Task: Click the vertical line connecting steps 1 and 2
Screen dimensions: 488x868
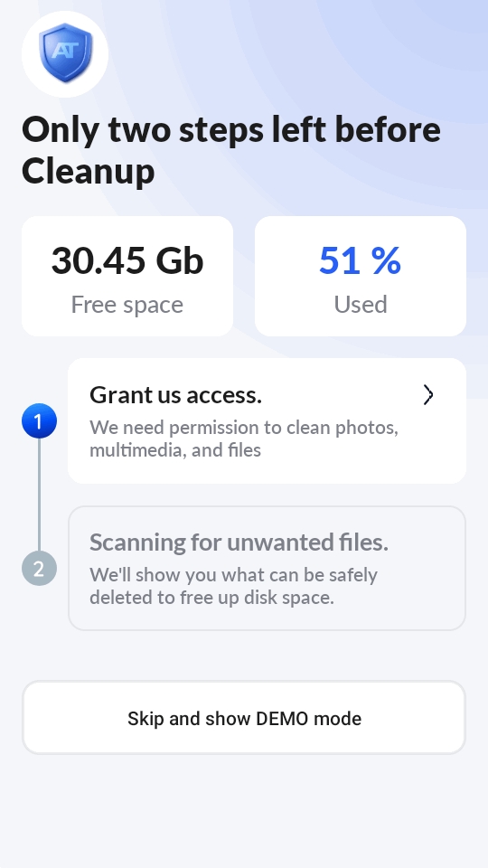Action: point(39,495)
